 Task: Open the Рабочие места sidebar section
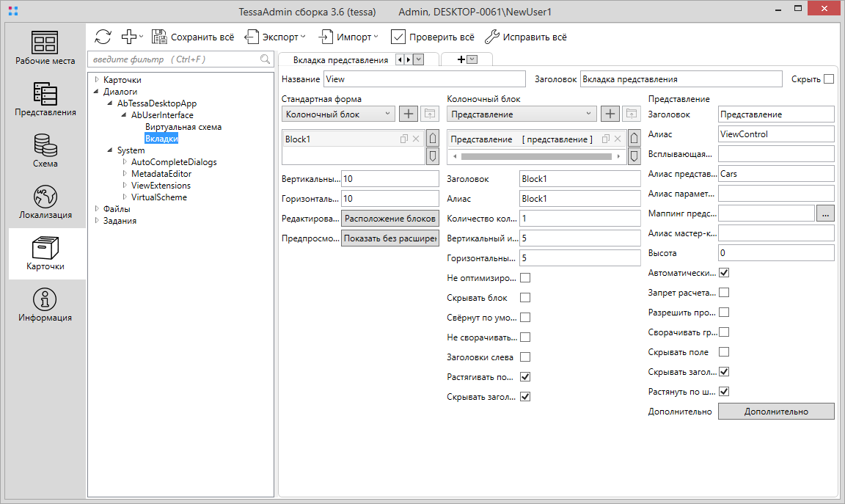[x=45, y=48]
